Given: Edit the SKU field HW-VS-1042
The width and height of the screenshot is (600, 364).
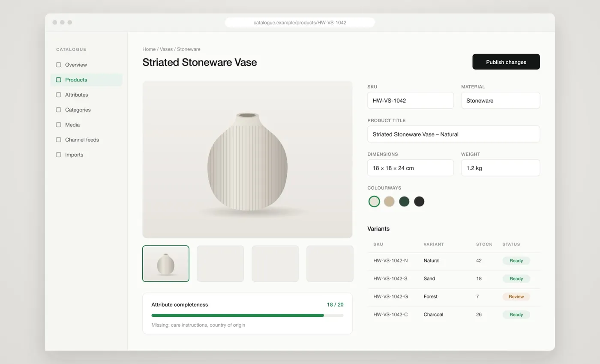Looking at the screenshot, I should point(411,100).
